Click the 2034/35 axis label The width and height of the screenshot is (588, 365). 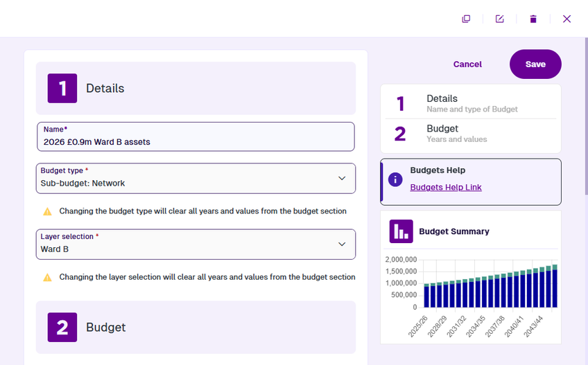coord(476,326)
